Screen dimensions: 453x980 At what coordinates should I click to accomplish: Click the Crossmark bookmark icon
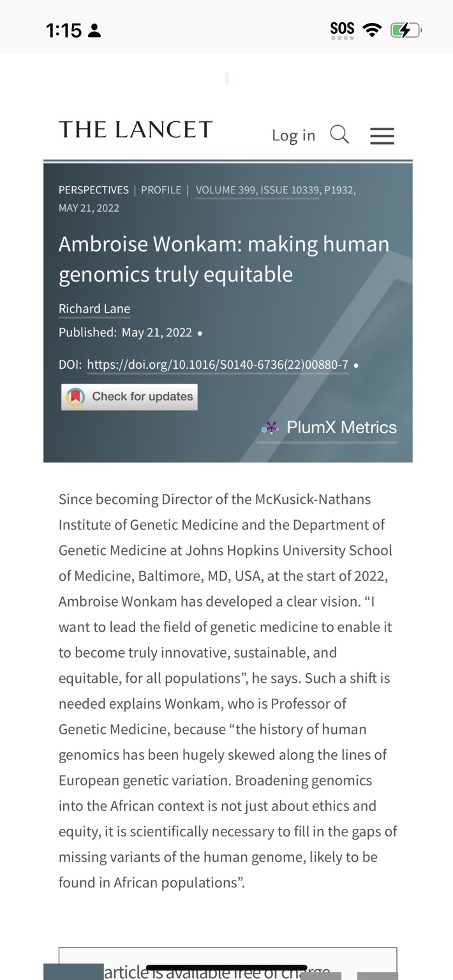[x=76, y=397]
